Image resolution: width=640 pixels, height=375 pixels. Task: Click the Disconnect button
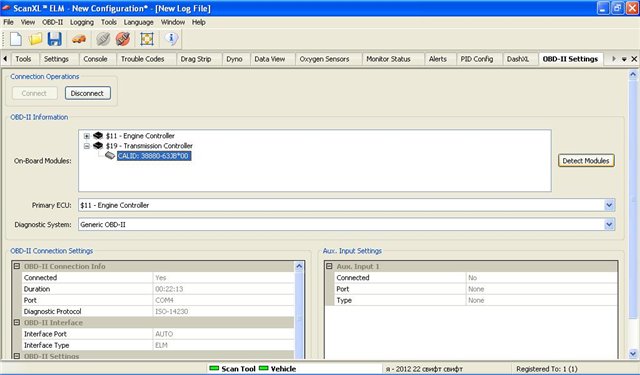click(x=87, y=93)
